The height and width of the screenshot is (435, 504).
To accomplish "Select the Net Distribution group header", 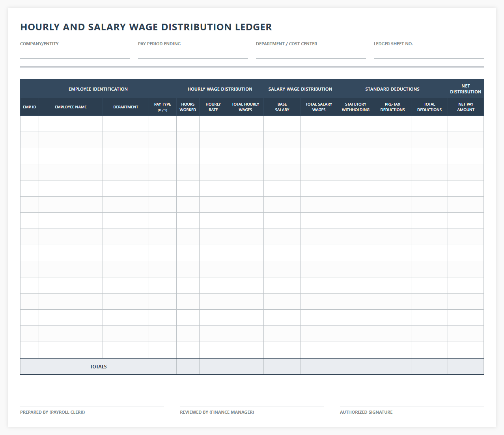I will [466, 89].
